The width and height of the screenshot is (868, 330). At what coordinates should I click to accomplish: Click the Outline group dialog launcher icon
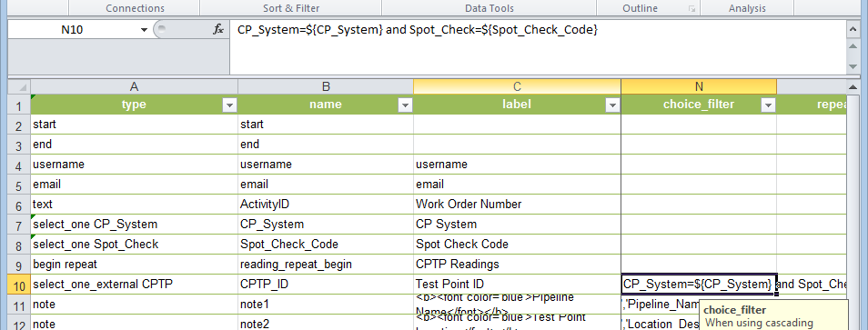(x=691, y=9)
